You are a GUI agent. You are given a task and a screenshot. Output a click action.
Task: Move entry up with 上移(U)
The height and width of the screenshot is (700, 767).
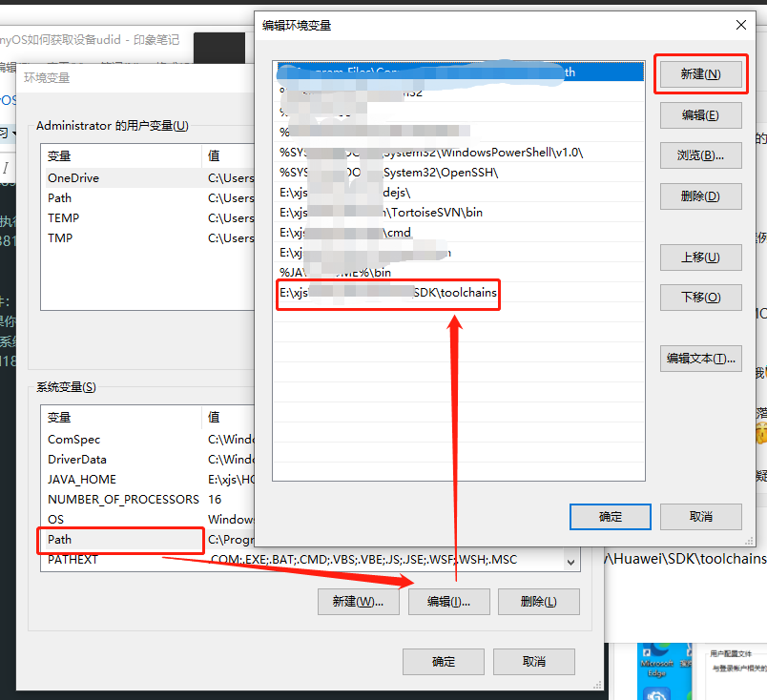point(700,257)
